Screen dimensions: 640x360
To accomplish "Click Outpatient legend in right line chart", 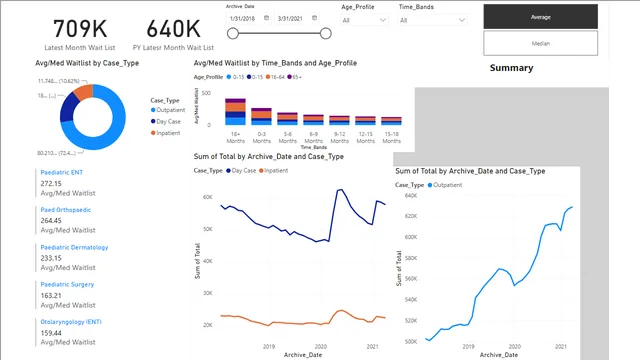I will (x=445, y=185).
